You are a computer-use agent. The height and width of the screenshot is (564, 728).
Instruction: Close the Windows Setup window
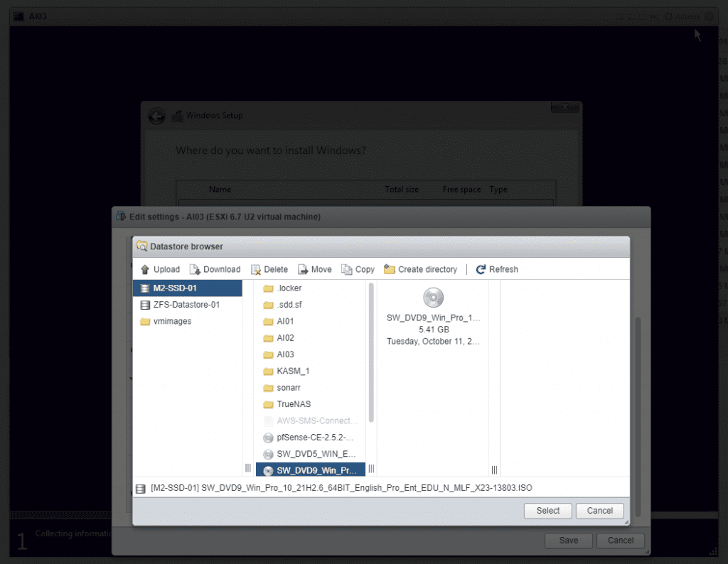pyautogui.click(x=565, y=107)
